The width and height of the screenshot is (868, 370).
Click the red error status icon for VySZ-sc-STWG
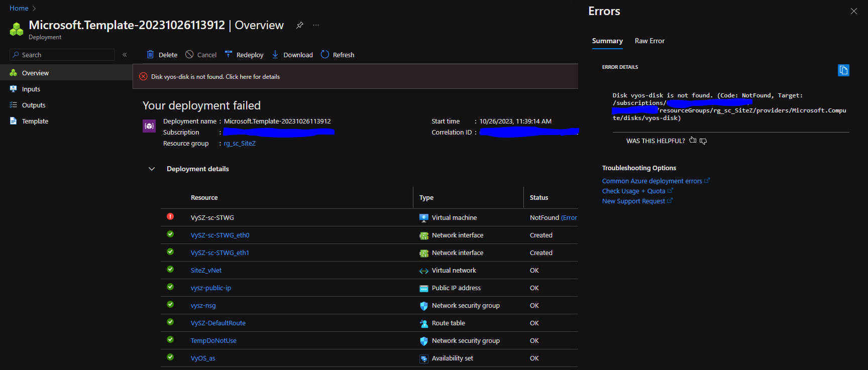[170, 216]
